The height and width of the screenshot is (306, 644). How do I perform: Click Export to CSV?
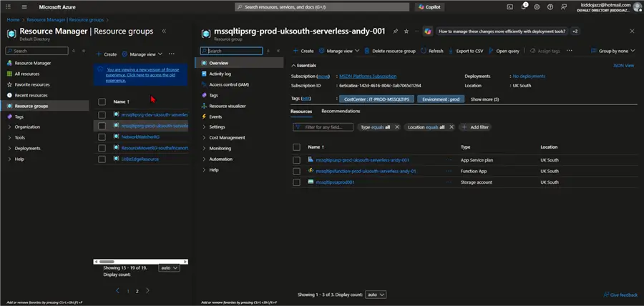click(466, 51)
